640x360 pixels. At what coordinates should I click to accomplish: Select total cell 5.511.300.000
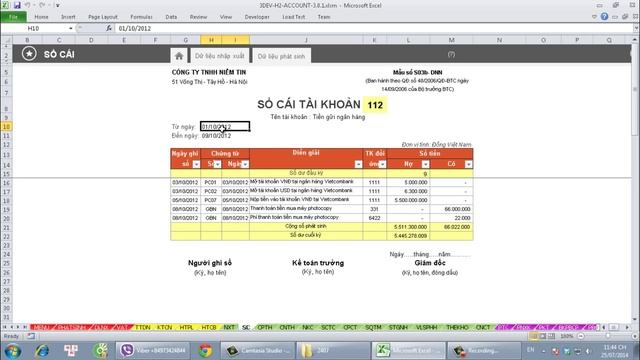click(x=408, y=227)
